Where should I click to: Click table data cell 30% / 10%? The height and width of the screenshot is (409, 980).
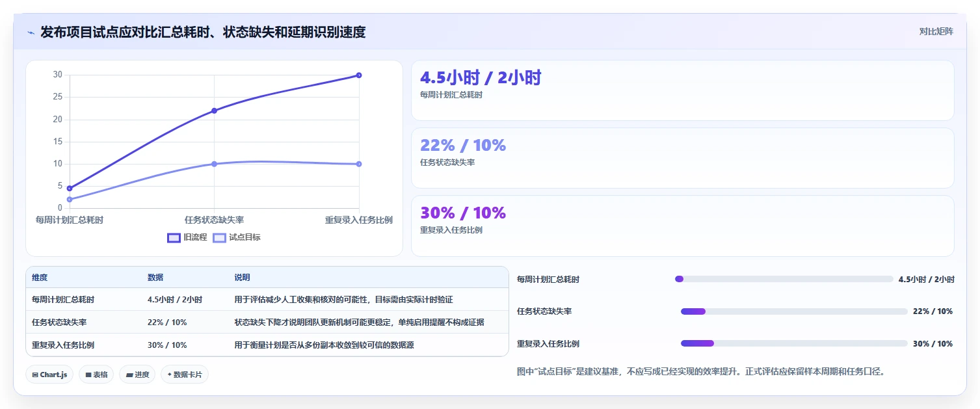tap(167, 345)
